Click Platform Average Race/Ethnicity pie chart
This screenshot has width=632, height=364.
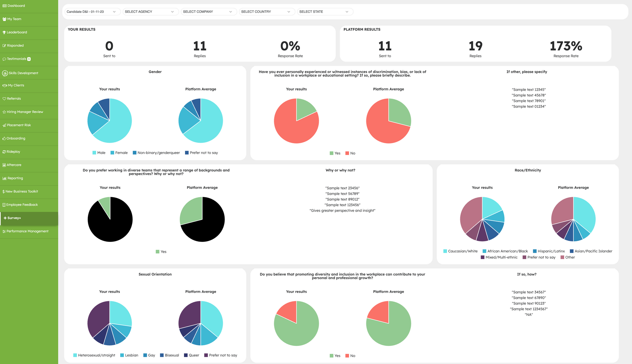click(x=573, y=219)
